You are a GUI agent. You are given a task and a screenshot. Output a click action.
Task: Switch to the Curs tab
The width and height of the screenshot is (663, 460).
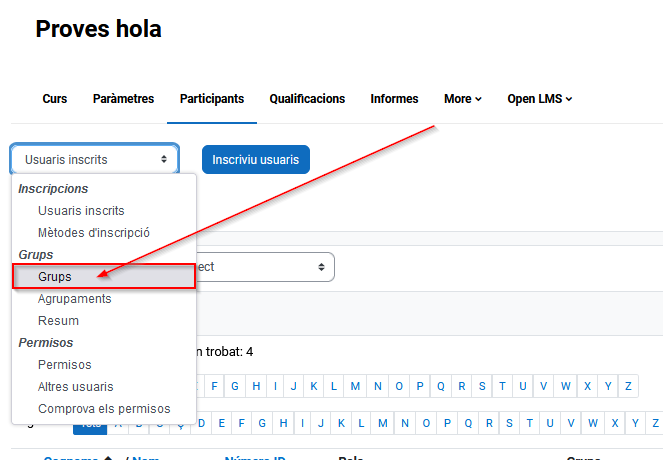(x=55, y=99)
